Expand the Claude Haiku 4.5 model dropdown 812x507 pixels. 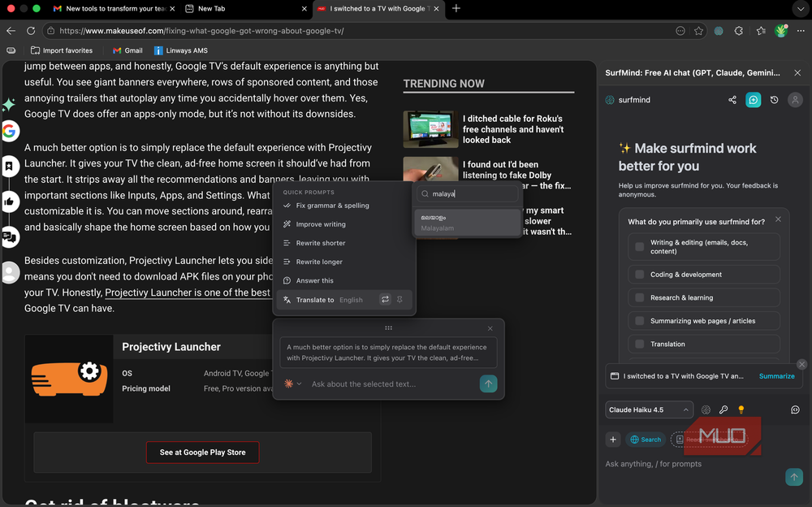coord(649,409)
